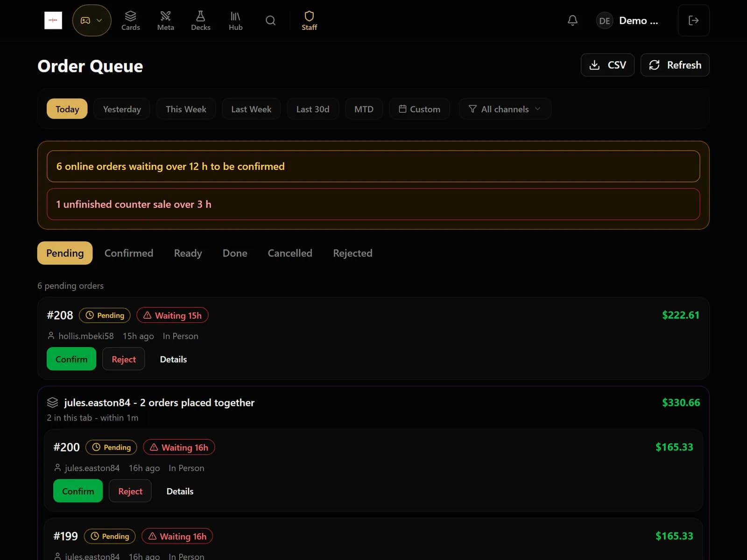Confirm order #208
The image size is (747, 560).
(71, 359)
